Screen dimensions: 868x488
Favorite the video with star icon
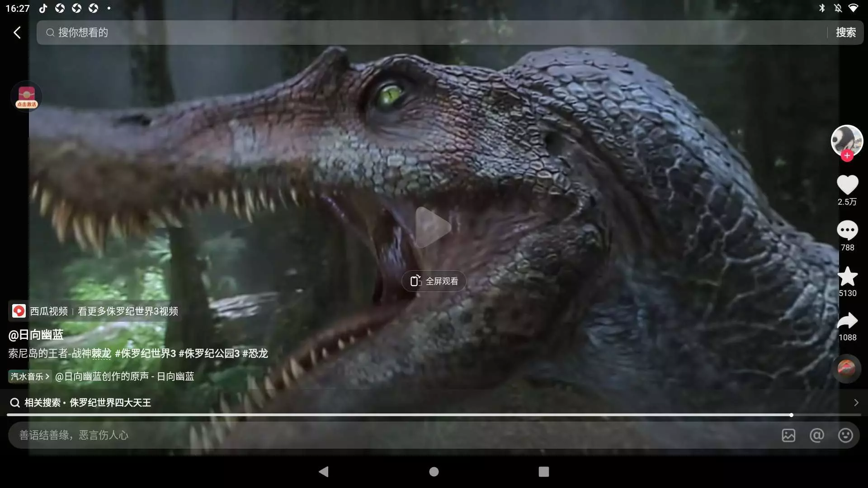pyautogui.click(x=847, y=277)
